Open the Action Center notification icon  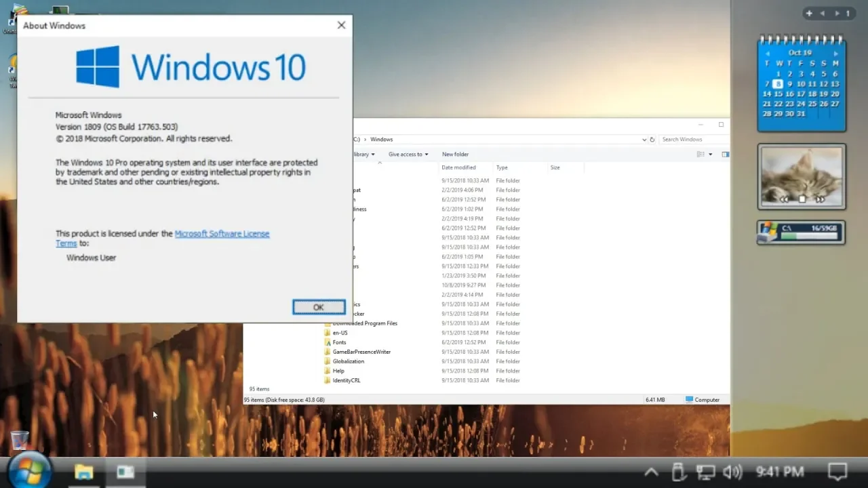point(837,471)
